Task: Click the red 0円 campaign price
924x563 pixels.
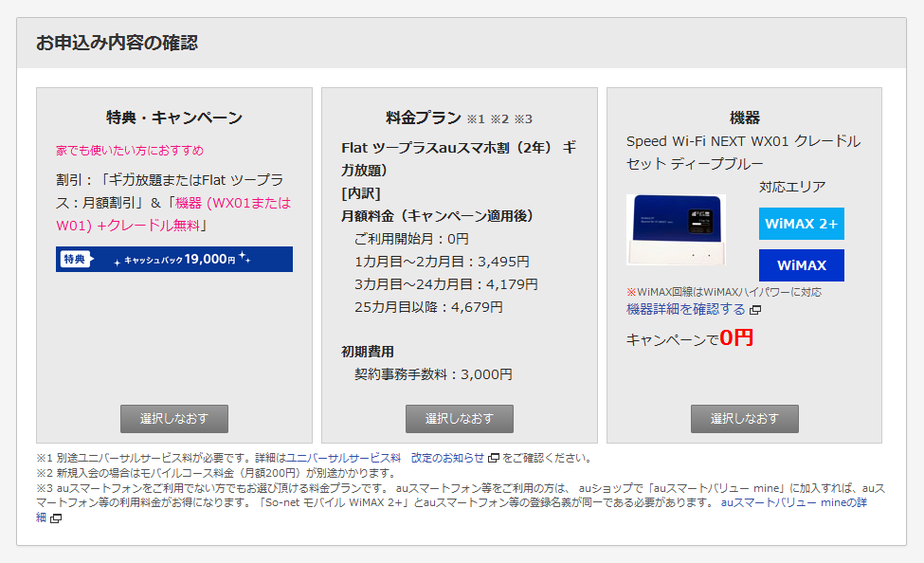Action: 736,337
